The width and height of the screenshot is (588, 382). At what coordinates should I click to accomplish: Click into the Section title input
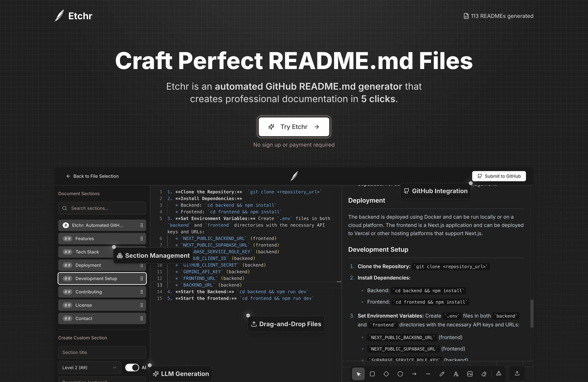[102, 352]
